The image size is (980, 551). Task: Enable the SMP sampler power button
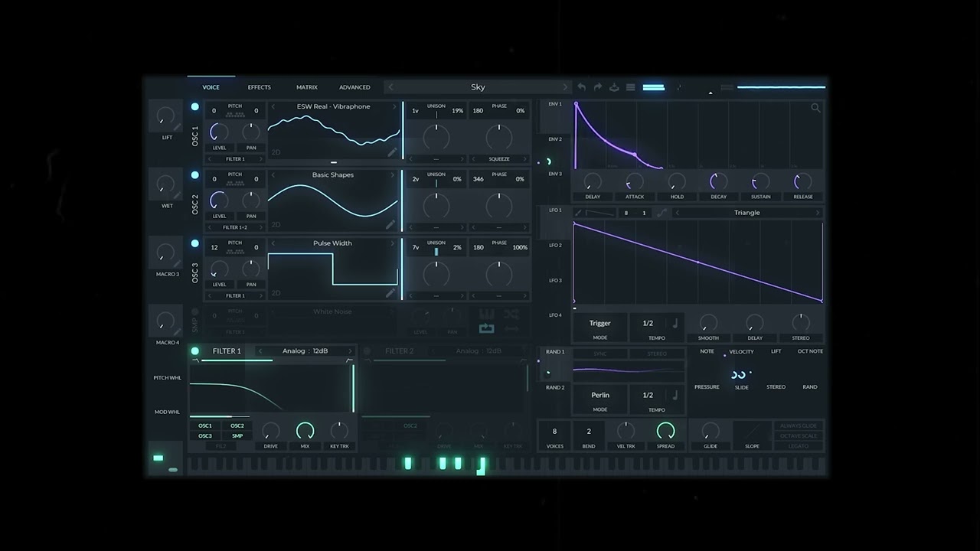click(x=195, y=311)
